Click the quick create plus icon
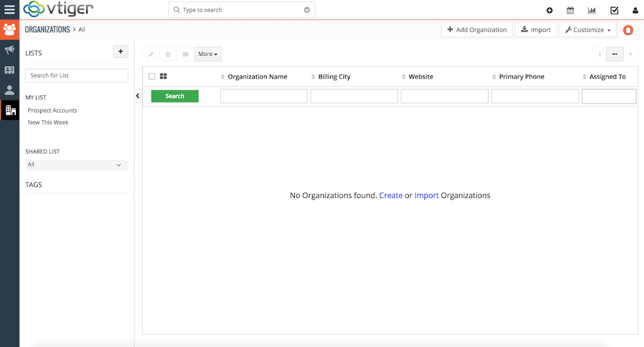This screenshot has height=347, width=644. (x=550, y=10)
